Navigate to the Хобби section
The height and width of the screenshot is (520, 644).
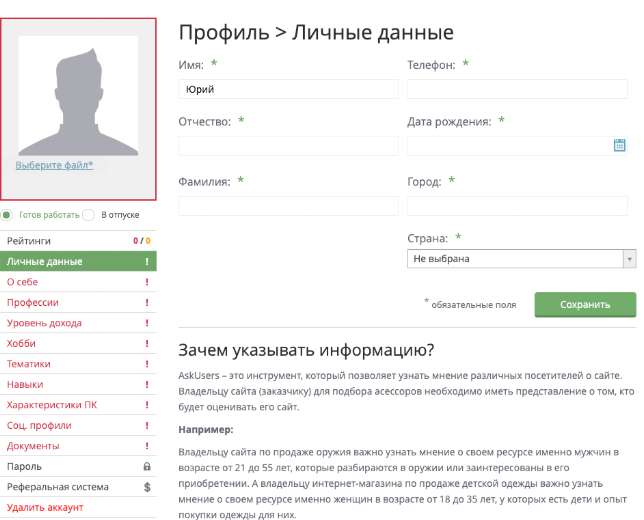pyautogui.click(x=21, y=343)
